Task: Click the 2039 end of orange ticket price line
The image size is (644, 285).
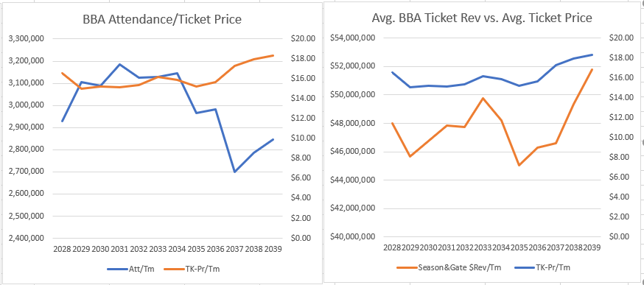Action: tap(273, 55)
